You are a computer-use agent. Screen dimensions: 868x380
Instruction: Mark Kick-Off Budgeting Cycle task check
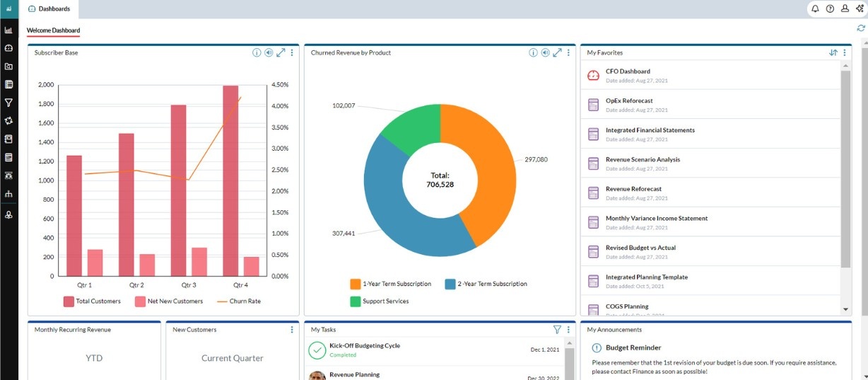pos(317,350)
